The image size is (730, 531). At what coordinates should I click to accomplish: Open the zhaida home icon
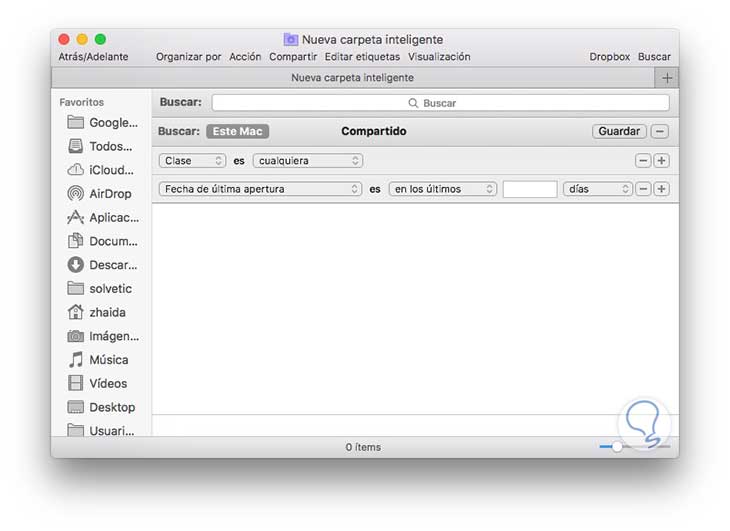coord(75,312)
